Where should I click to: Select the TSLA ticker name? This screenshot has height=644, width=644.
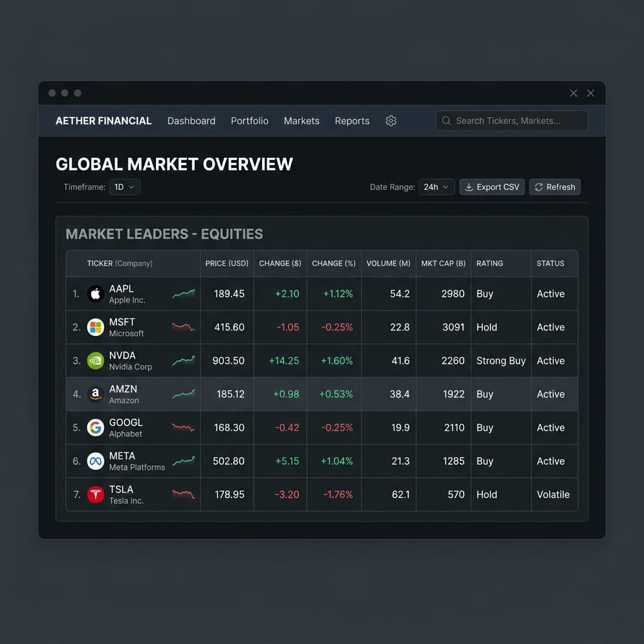pyautogui.click(x=121, y=489)
